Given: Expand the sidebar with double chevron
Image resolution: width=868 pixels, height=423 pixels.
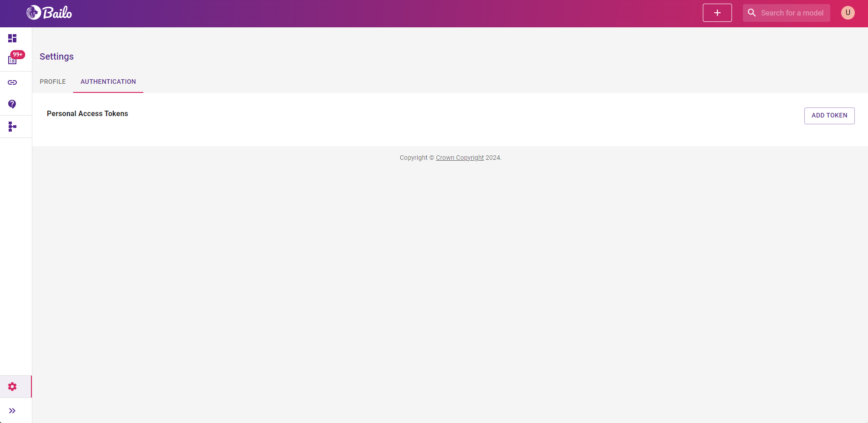Looking at the screenshot, I should click(x=12, y=411).
